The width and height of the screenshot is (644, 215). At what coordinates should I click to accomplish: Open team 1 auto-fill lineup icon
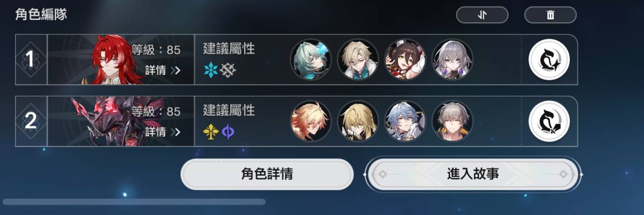tap(549, 60)
